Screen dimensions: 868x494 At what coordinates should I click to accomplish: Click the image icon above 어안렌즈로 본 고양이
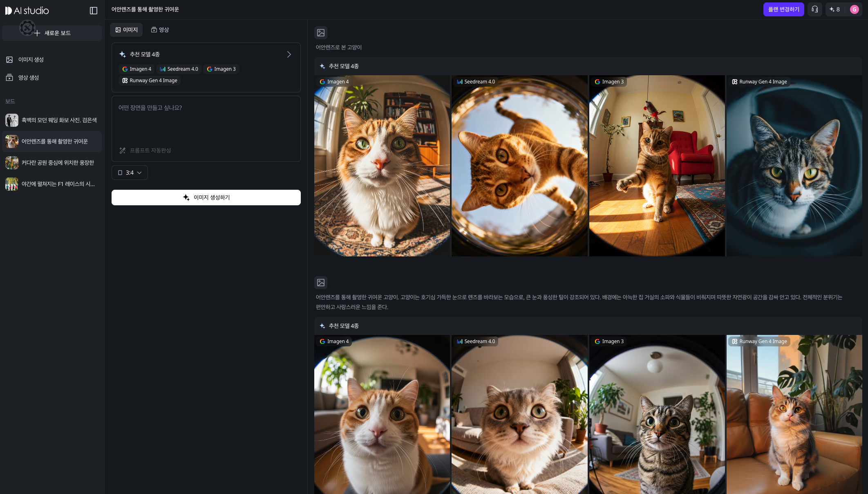[321, 33]
